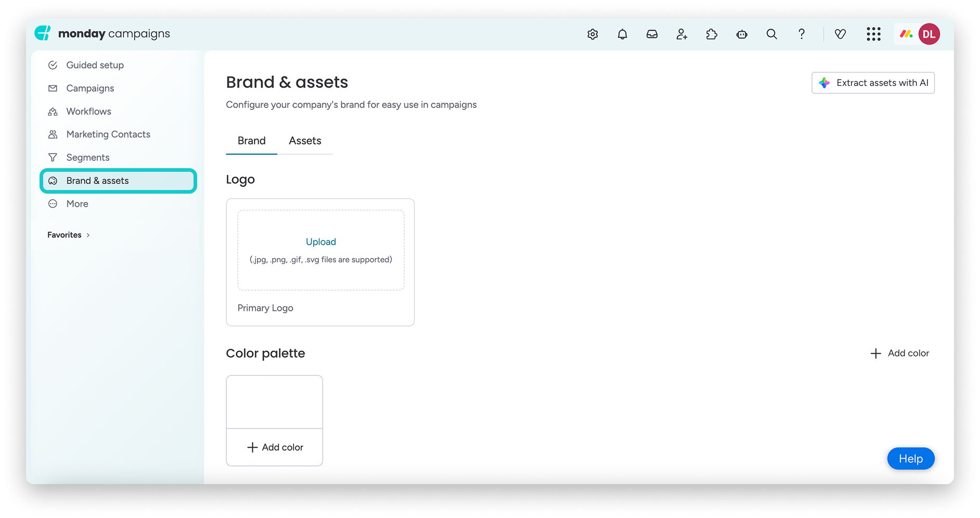The width and height of the screenshot is (980, 518).
Task: Open Guided setup in the sidebar
Action: point(118,65)
